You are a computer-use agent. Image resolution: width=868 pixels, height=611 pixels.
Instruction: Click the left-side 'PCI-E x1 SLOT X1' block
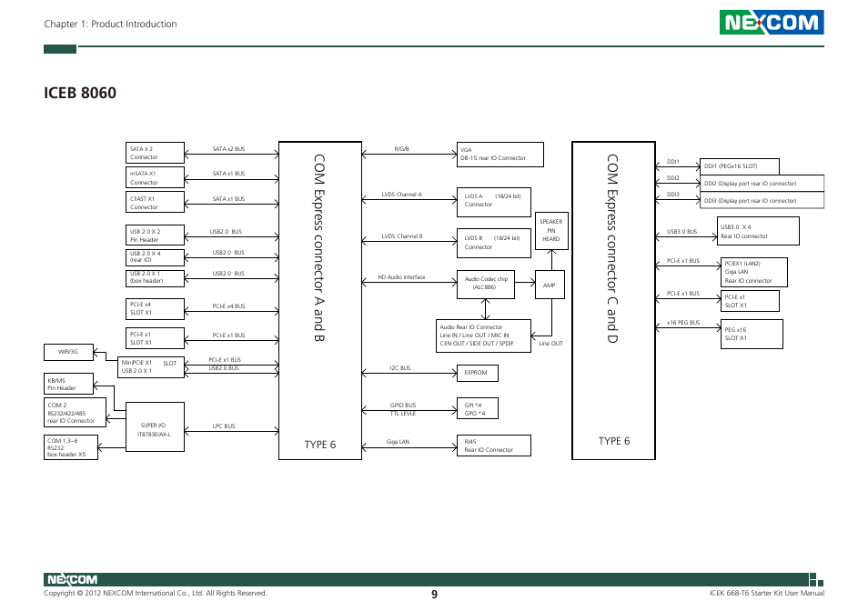(x=155, y=338)
